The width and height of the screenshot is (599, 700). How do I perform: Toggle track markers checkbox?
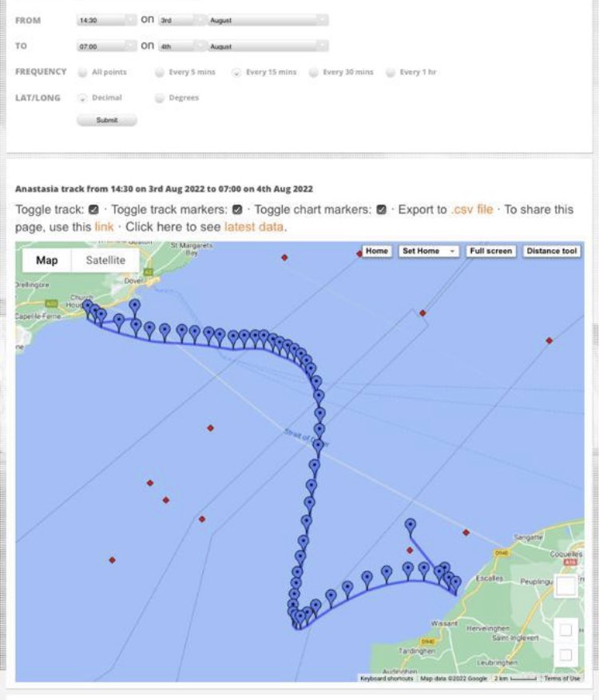coord(237,209)
